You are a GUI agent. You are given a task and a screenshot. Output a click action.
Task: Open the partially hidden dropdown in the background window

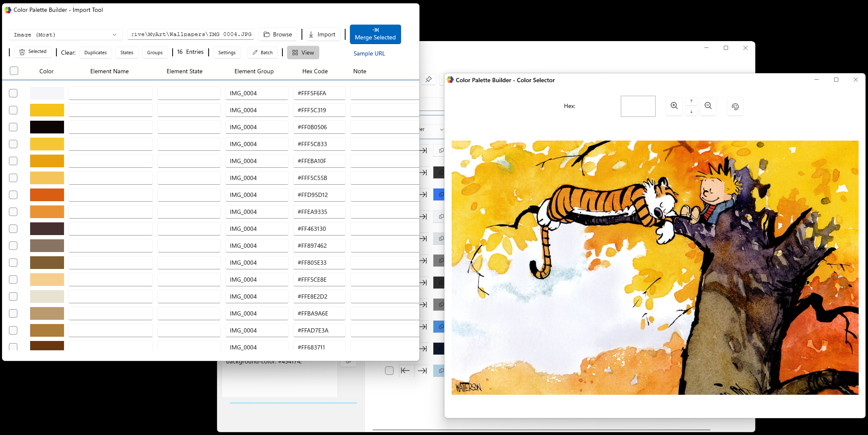pos(432,129)
